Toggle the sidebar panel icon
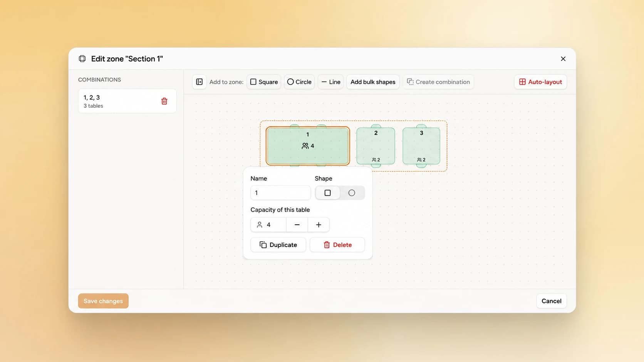This screenshot has height=362, width=644. [x=199, y=82]
